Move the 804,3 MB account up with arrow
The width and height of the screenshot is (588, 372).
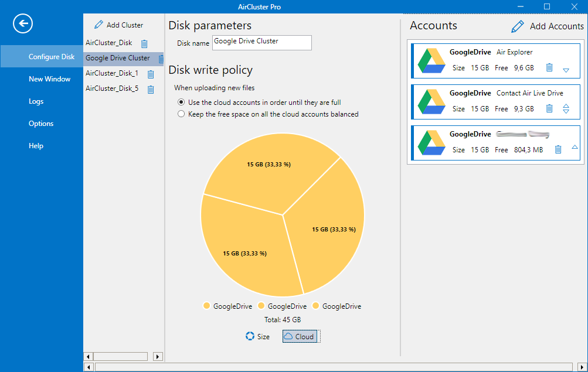click(575, 147)
